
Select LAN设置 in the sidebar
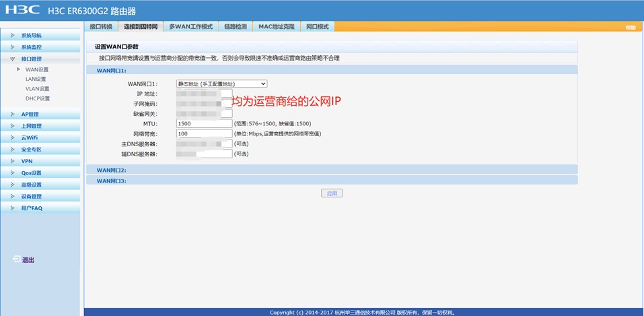click(36, 79)
